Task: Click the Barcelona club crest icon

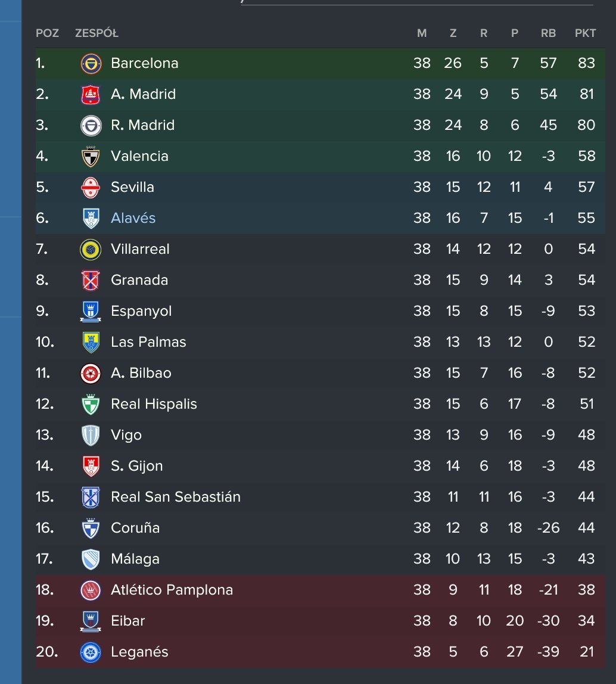Action: [91, 64]
